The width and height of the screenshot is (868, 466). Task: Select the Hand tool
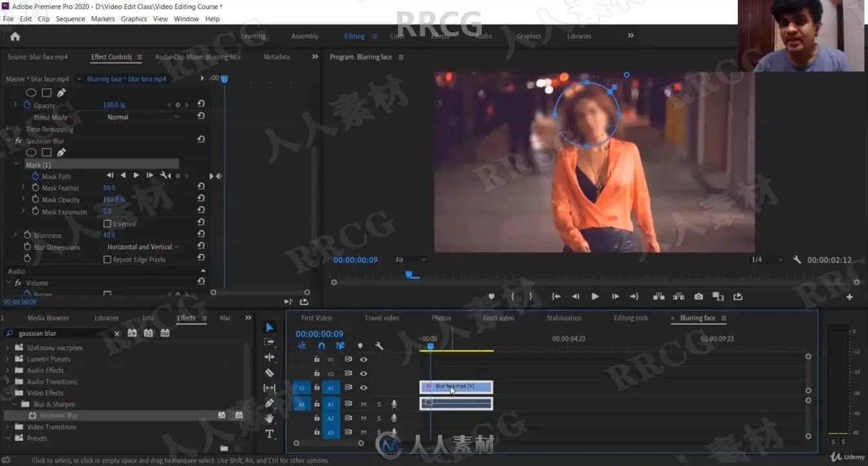pos(270,419)
